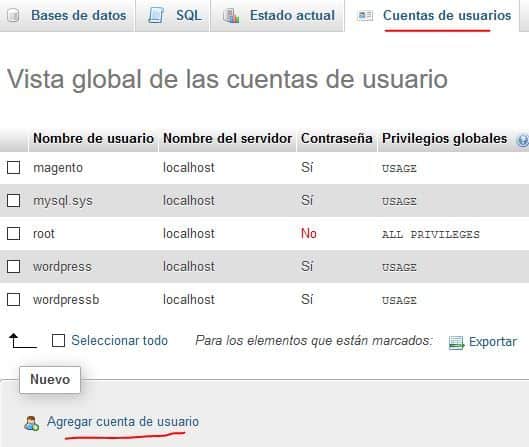
Task: Click the Exportar link
Action: click(x=493, y=342)
